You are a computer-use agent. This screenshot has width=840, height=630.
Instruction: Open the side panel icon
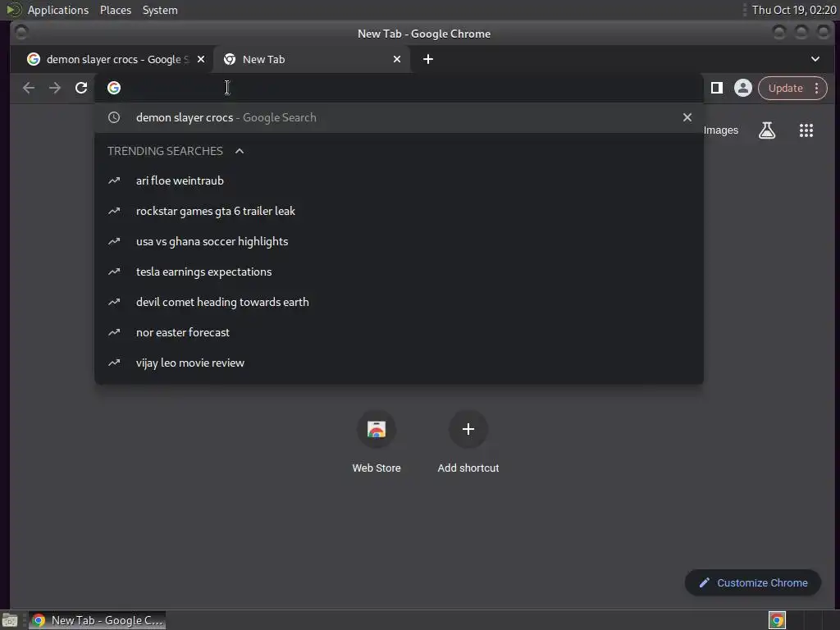pyautogui.click(x=717, y=88)
